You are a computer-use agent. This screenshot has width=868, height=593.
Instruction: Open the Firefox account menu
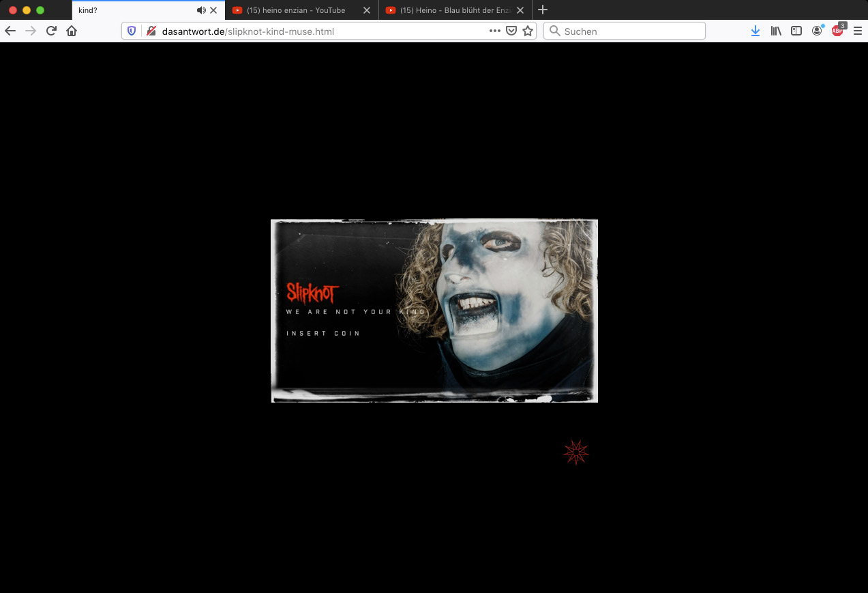click(817, 31)
